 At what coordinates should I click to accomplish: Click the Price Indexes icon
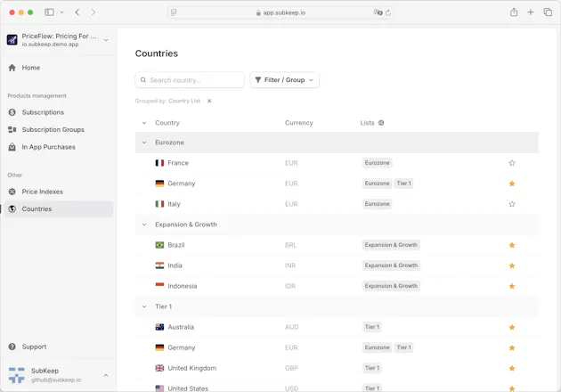(x=12, y=192)
